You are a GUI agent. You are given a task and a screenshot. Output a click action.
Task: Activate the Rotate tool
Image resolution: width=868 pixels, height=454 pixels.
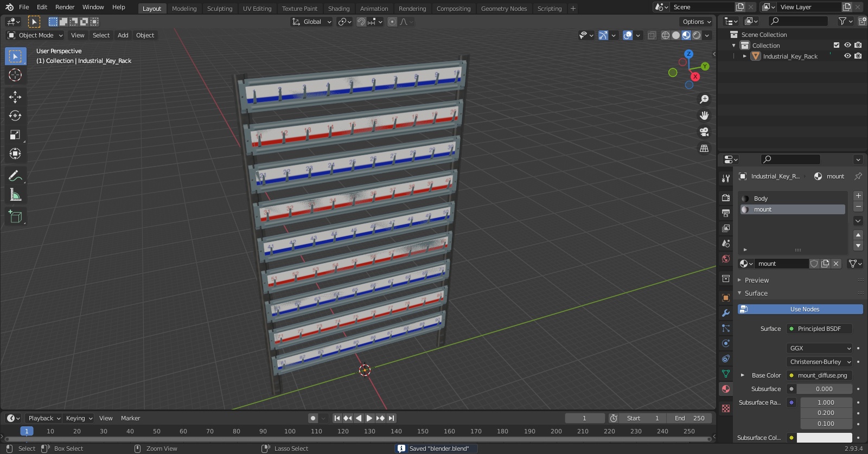tap(15, 116)
